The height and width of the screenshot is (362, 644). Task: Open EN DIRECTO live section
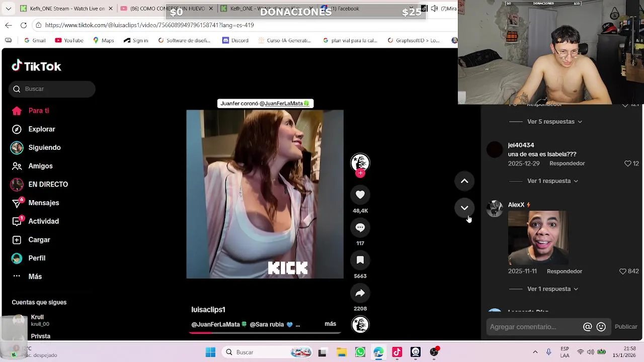coord(39,185)
